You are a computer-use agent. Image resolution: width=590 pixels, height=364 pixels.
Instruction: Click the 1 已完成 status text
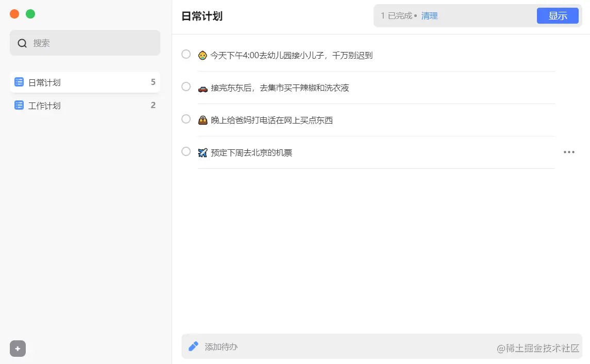click(x=397, y=16)
